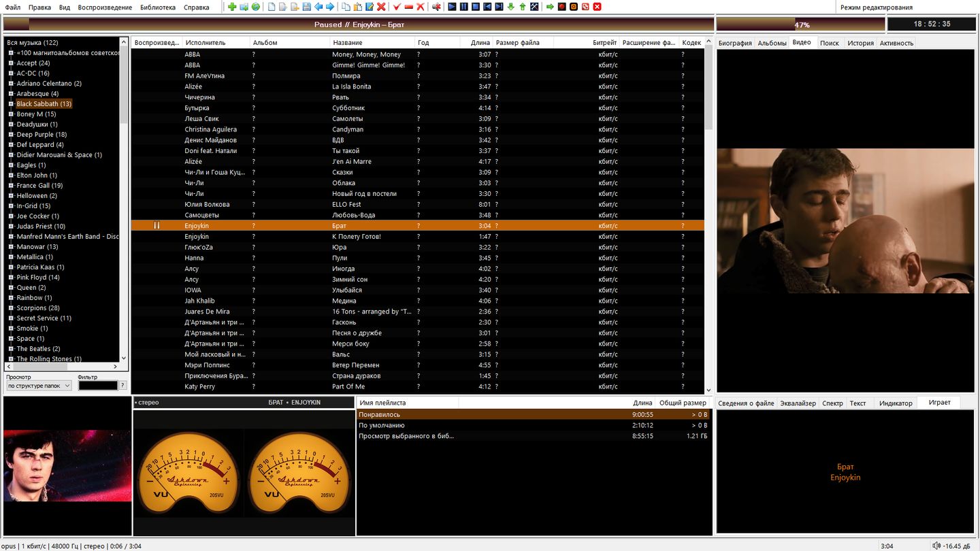Click the volume bar showing 47%
This screenshot has height=551, width=980.
point(800,24)
